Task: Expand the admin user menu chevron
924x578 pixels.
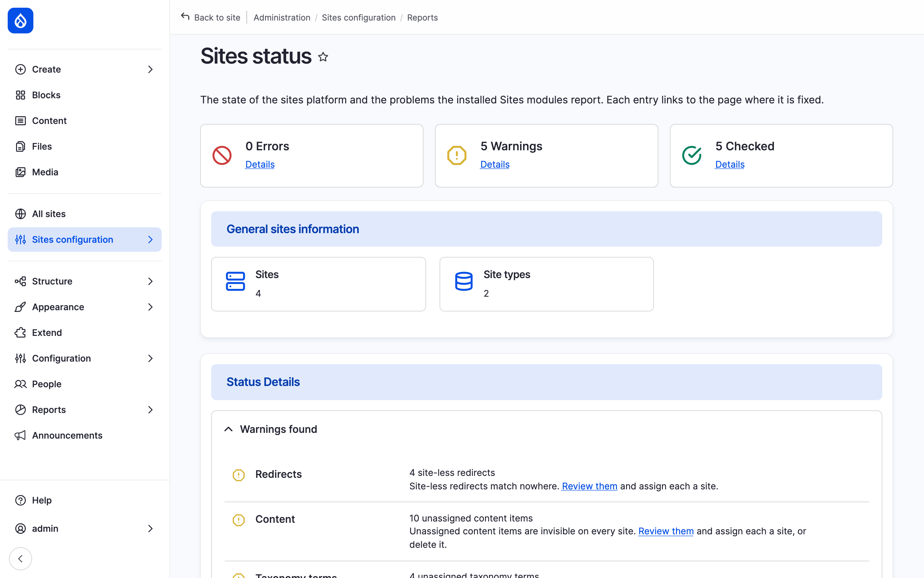Action: tap(150, 529)
